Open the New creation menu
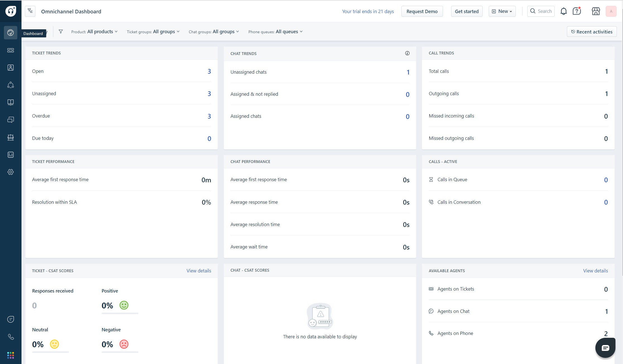Image resolution: width=623 pixels, height=364 pixels. tap(502, 11)
